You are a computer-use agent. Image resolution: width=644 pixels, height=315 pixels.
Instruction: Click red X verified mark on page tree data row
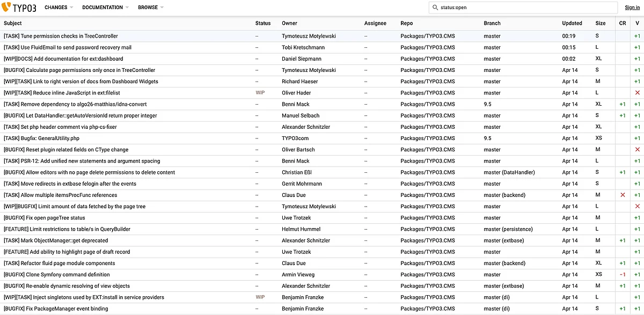(x=637, y=207)
